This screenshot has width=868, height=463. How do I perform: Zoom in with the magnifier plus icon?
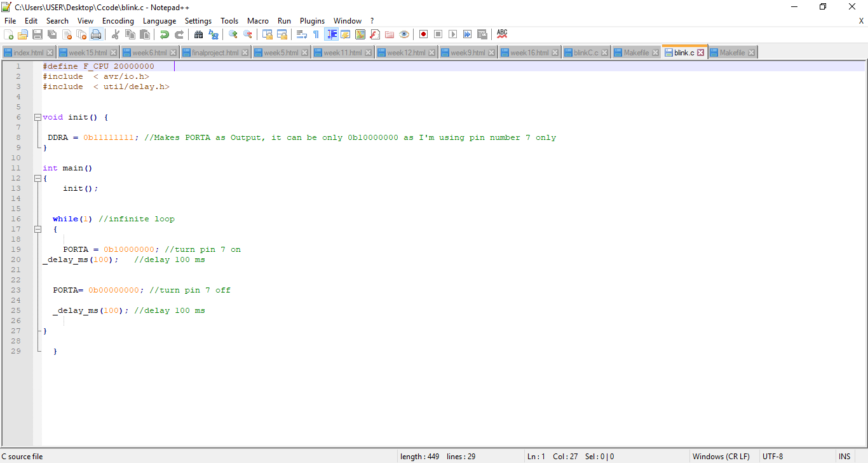[x=233, y=34]
